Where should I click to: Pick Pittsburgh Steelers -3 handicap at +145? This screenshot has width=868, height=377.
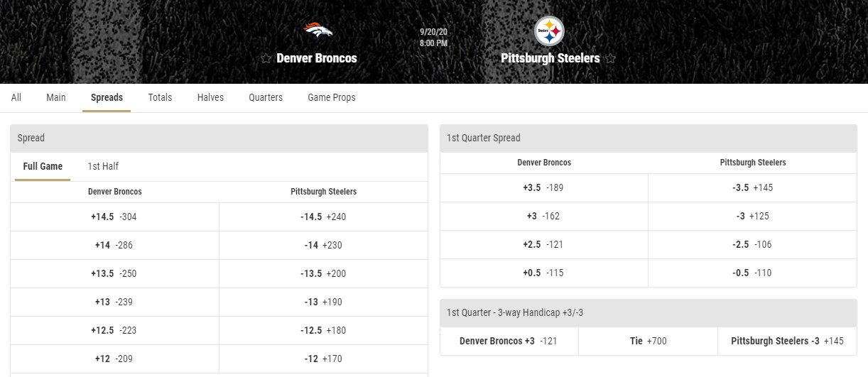pos(787,341)
